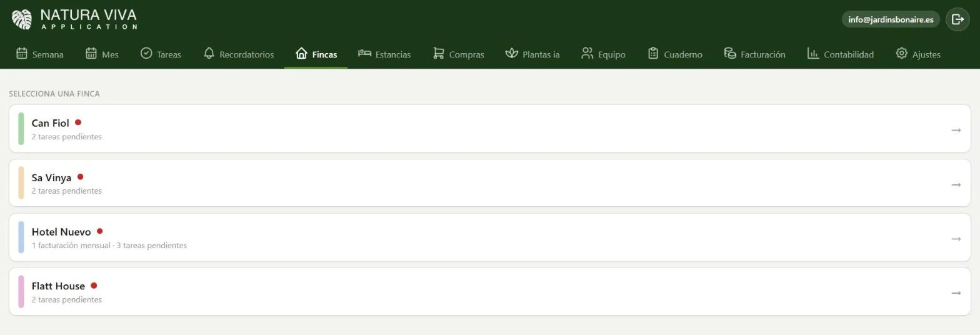Click the red alert dot beside Sa Vinya
This screenshot has width=980, height=335.
pyautogui.click(x=80, y=177)
